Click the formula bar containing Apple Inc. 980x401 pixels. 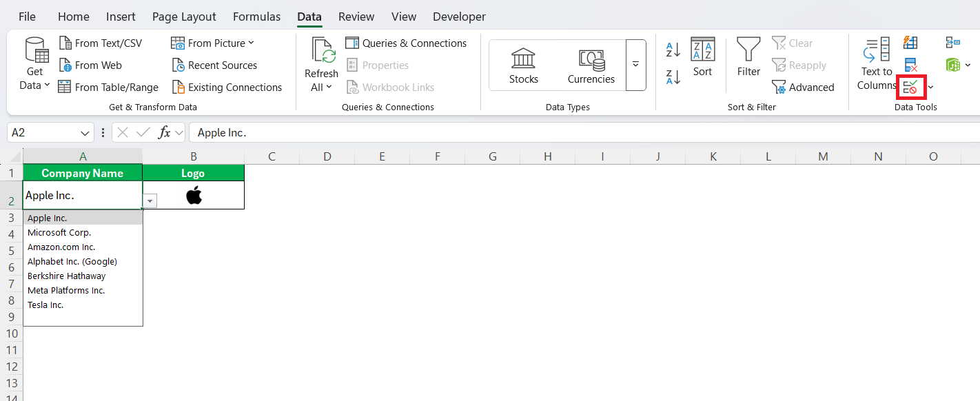click(x=584, y=132)
